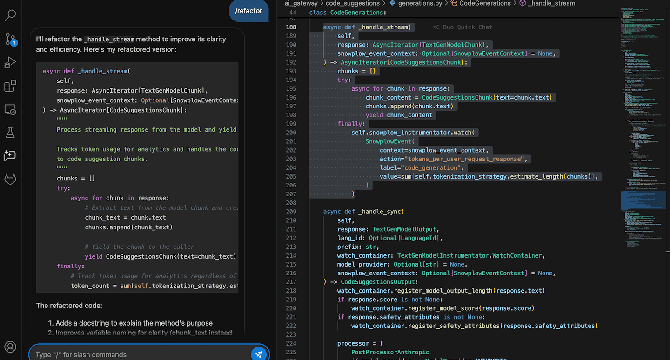
Task: Click 'async def _handle_sync(' in editor
Action: pyautogui.click(x=364, y=211)
